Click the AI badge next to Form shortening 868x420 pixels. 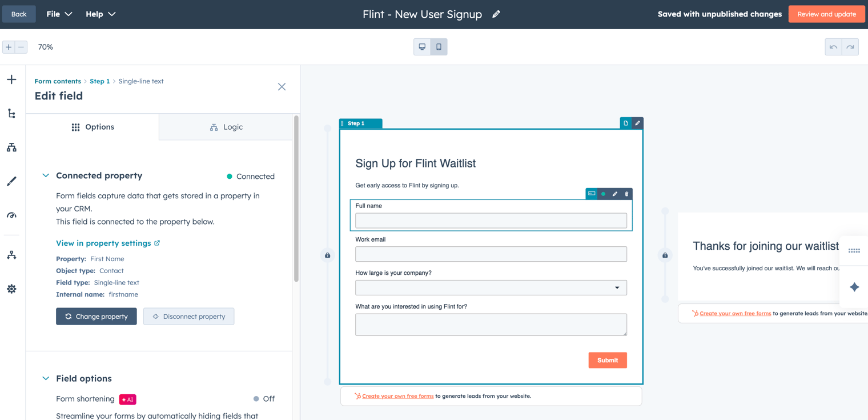tap(127, 399)
